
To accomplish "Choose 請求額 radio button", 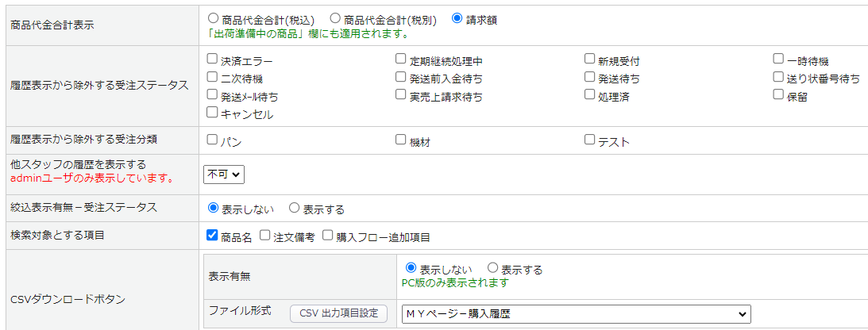I will tap(457, 18).
